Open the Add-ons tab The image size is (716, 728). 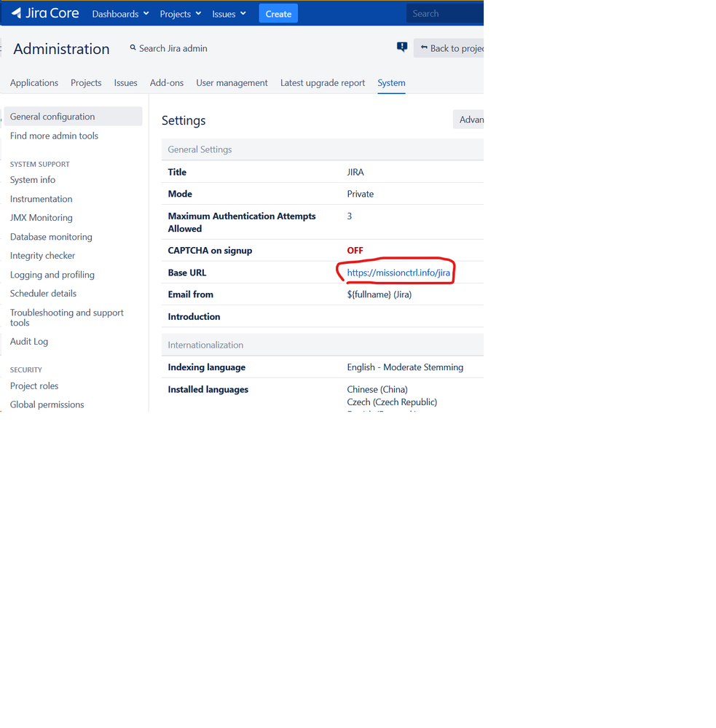[x=167, y=82]
